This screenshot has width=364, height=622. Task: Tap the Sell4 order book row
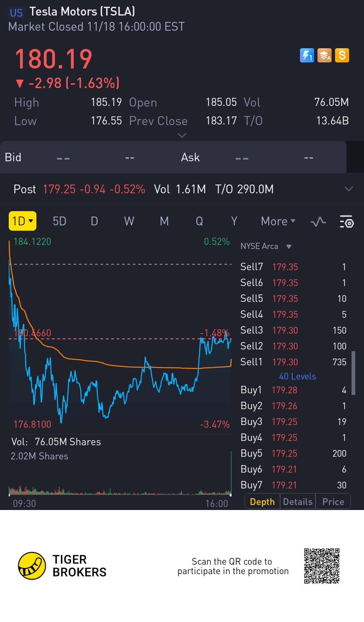(x=293, y=314)
